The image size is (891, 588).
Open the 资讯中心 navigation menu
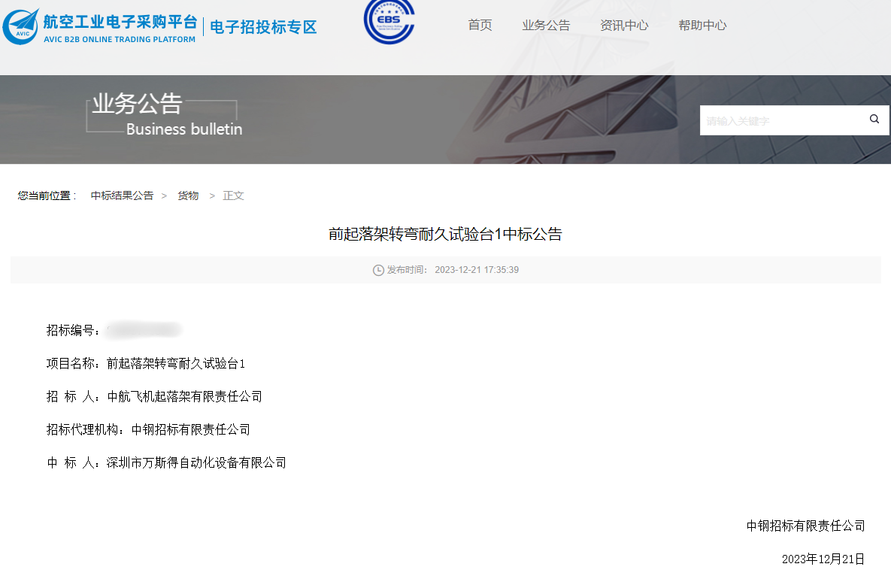click(x=624, y=25)
